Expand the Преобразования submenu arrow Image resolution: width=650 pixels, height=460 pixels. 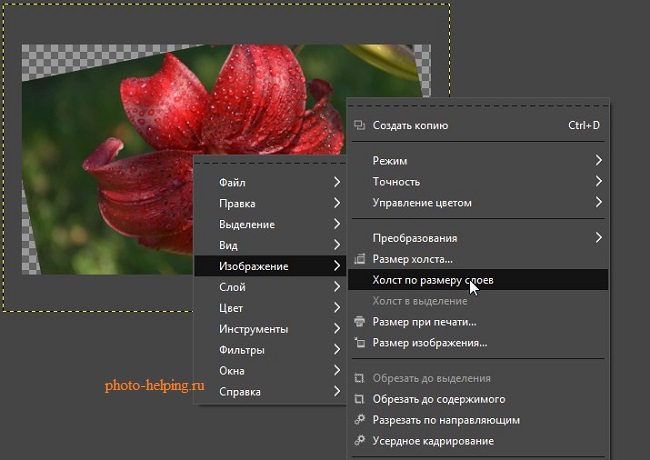[598, 237]
